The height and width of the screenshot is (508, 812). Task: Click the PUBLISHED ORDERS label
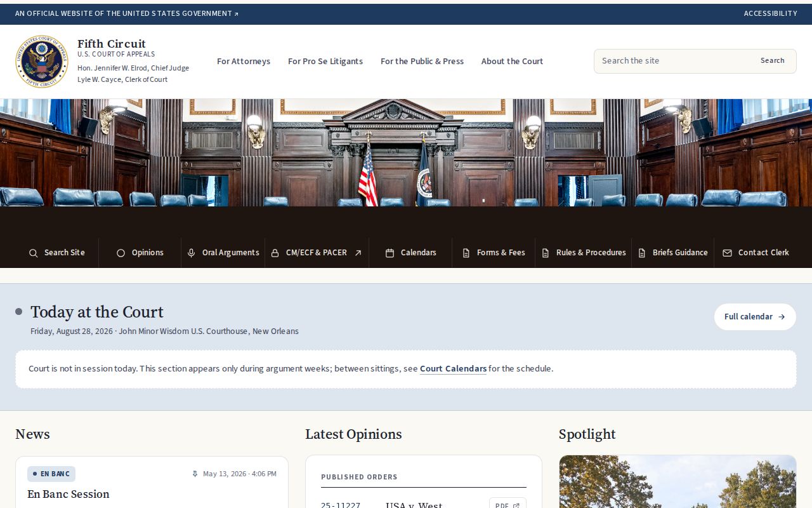[x=359, y=477]
